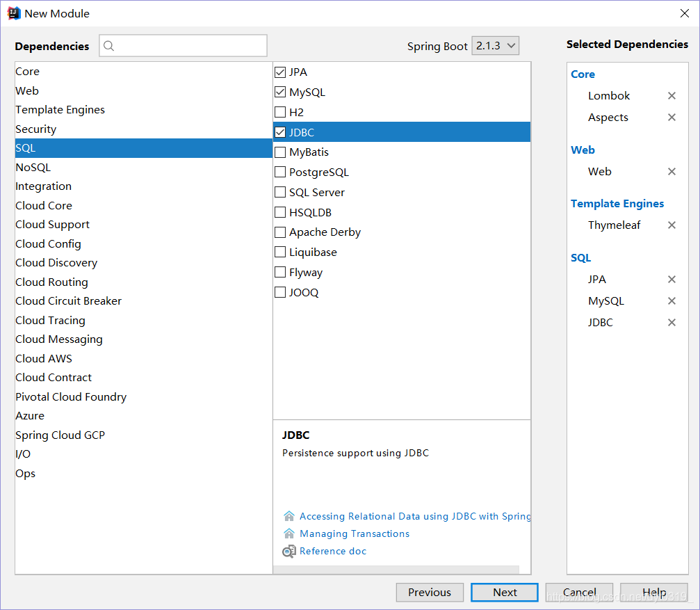The height and width of the screenshot is (610, 700).
Task: Enable the Liquibase checkbox
Action: coord(280,252)
